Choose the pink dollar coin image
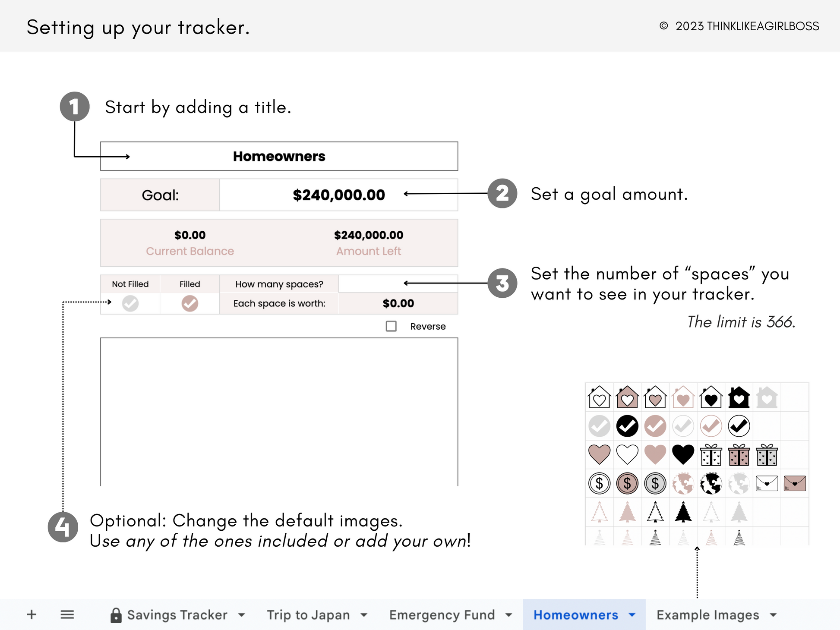Image resolution: width=840 pixels, height=630 pixels. click(627, 483)
